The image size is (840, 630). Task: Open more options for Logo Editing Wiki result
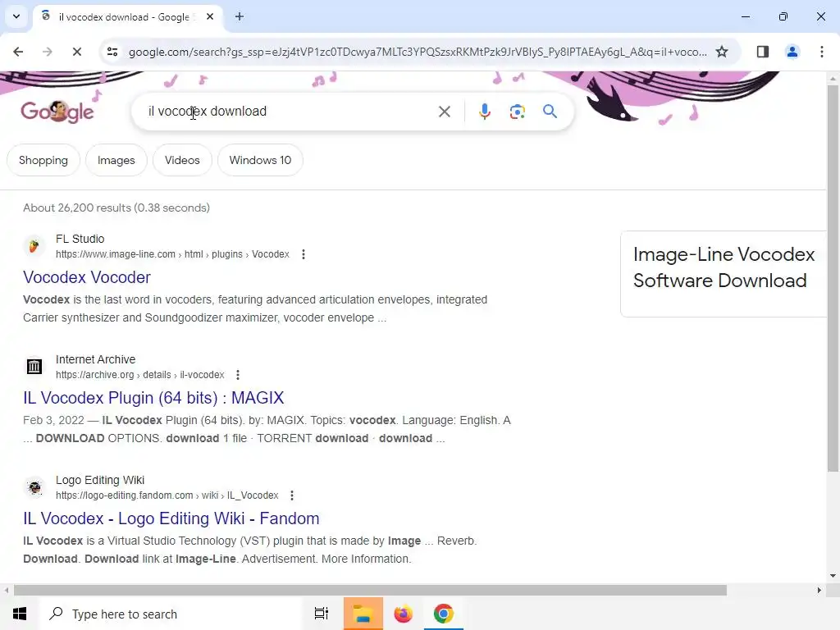pyautogui.click(x=292, y=495)
